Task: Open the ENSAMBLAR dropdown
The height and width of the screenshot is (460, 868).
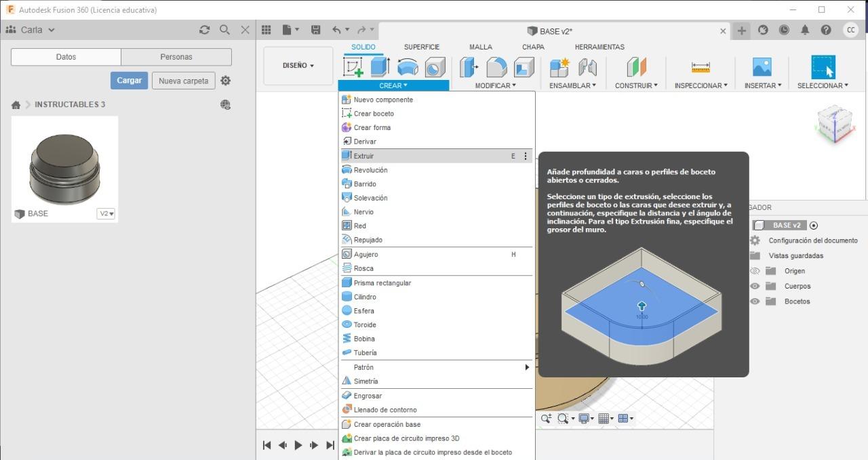Action: (x=573, y=85)
